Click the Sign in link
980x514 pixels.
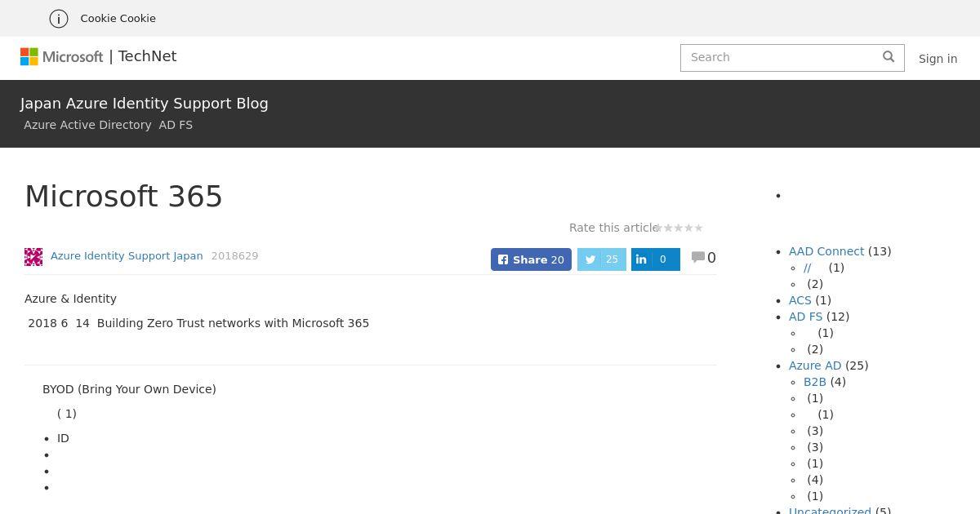point(938,59)
